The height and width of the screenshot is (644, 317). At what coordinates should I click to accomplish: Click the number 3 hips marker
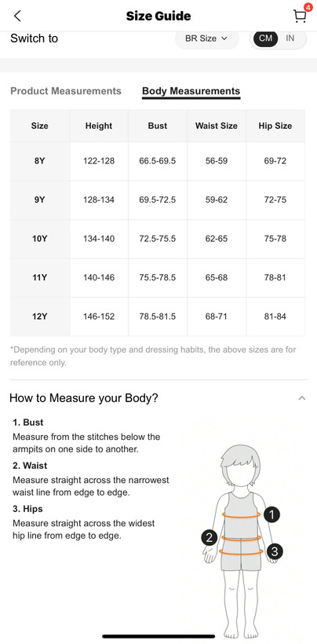[x=275, y=551]
